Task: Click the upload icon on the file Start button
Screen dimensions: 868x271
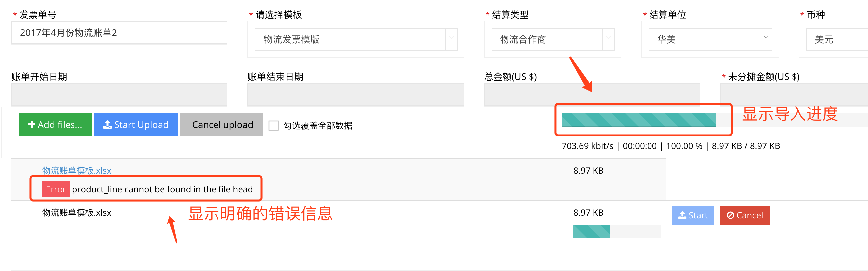Action: [682, 215]
